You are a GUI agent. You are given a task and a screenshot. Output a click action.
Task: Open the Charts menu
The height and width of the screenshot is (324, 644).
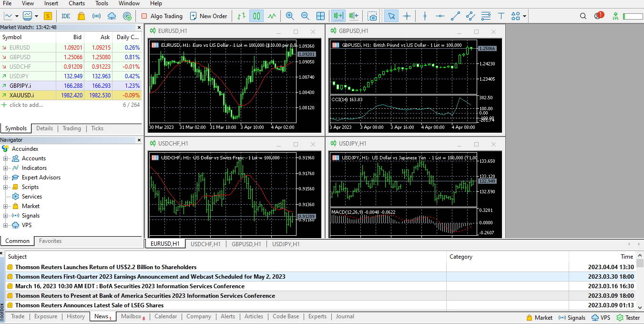point(77,3)
